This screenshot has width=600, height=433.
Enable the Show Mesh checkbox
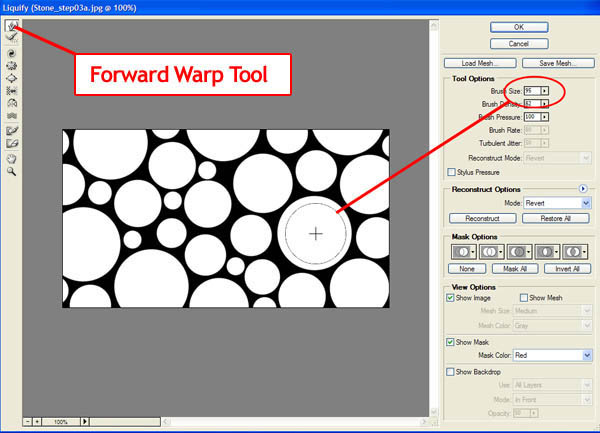click(x=525, y=298)
